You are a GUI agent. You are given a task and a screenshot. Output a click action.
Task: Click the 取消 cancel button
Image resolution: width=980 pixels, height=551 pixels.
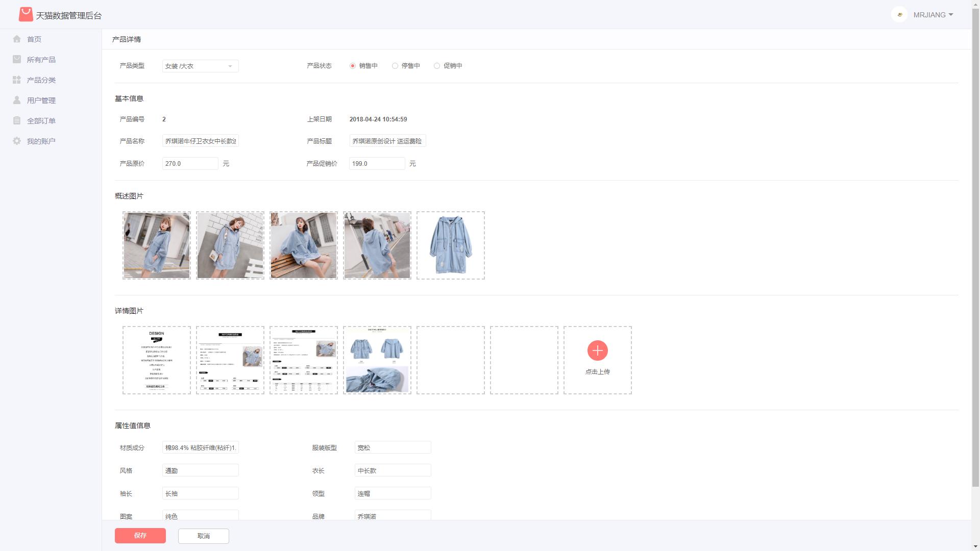(x=203, y=536)
